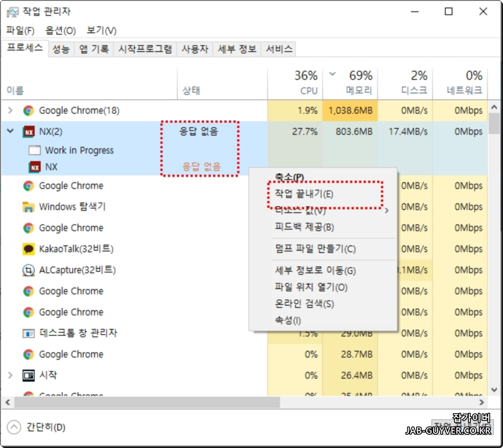503x448 pixels.
Task: Switch to the 서비스 tab
Action: 279,49
